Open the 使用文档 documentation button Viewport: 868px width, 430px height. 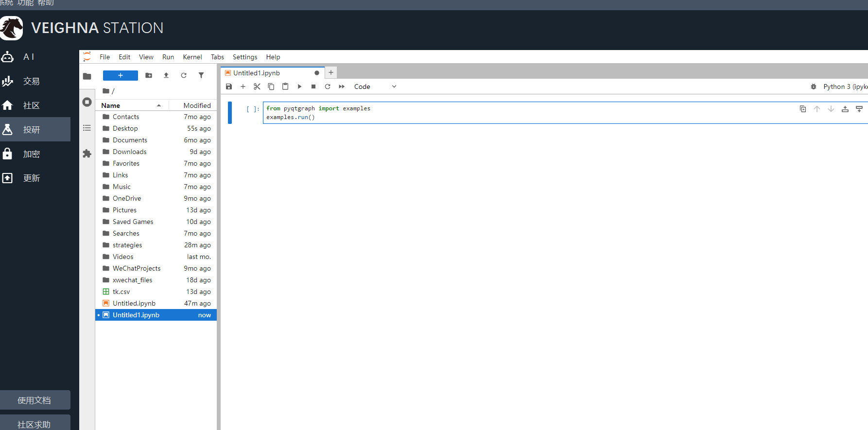(35, 400)
